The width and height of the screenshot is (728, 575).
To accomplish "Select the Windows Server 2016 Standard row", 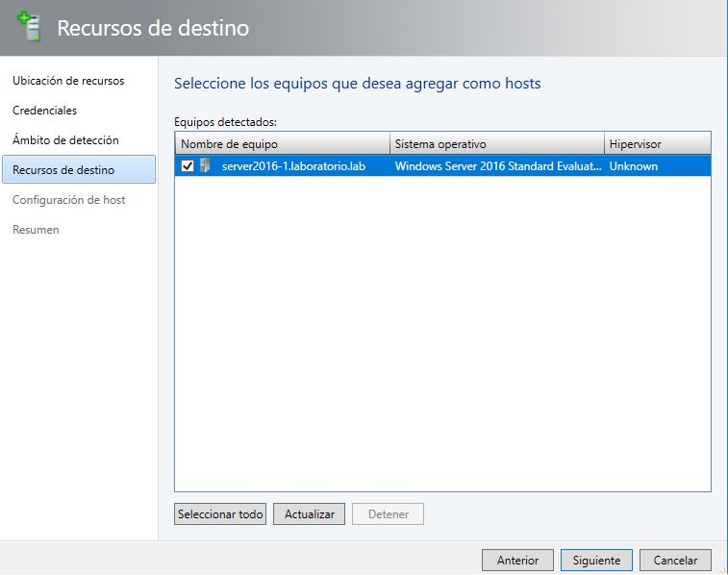I will point(497,165).
